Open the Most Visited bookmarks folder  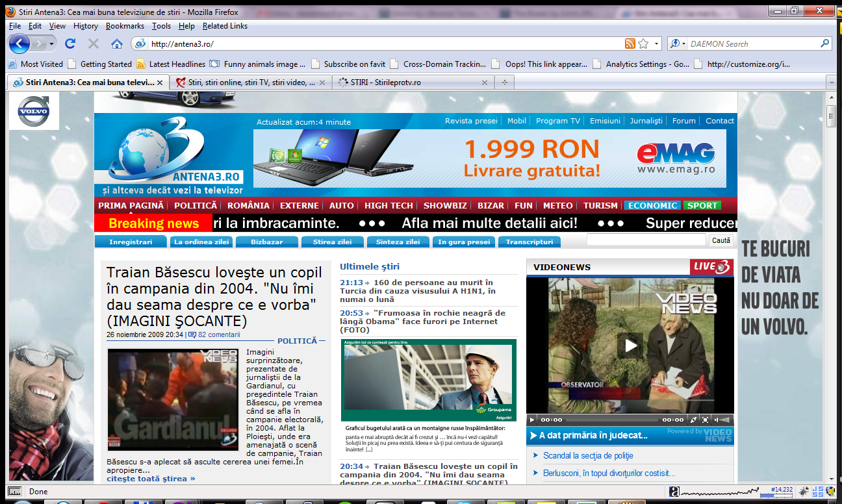pyautogui.click(x=35, y=64)
